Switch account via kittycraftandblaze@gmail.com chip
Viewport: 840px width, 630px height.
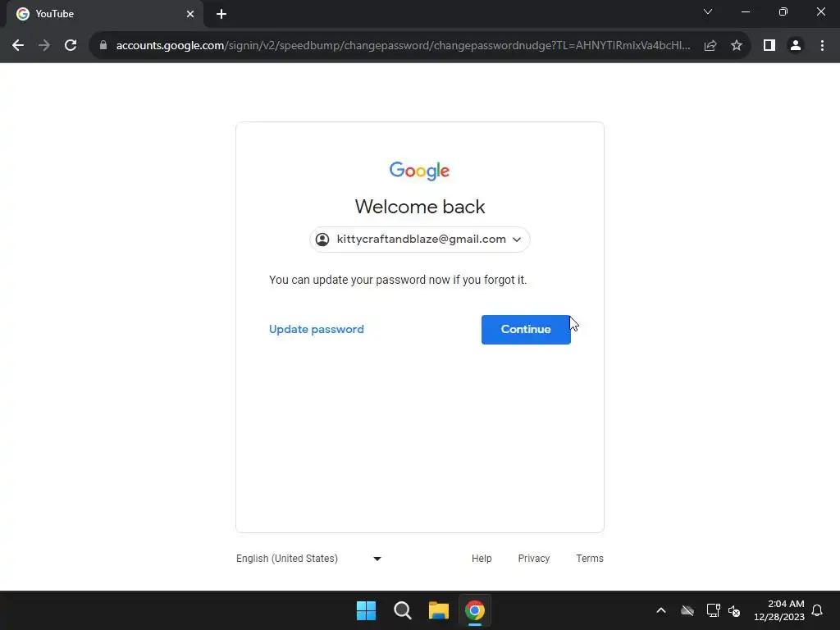click(420, 240)
